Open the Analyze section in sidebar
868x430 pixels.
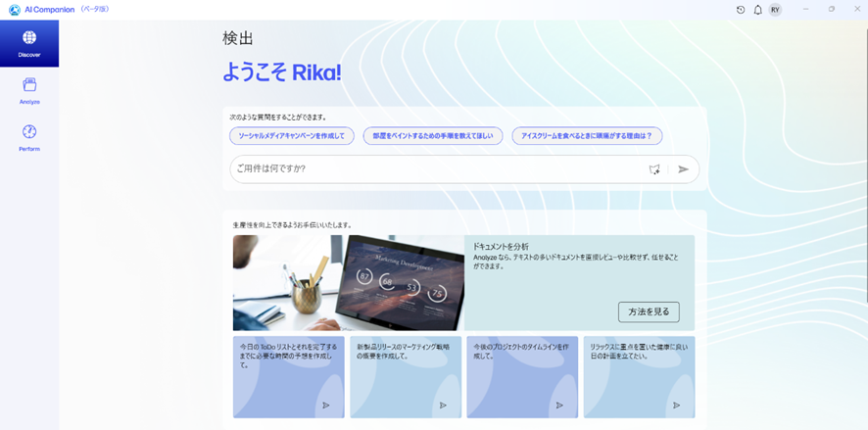[x=29, y=91]
